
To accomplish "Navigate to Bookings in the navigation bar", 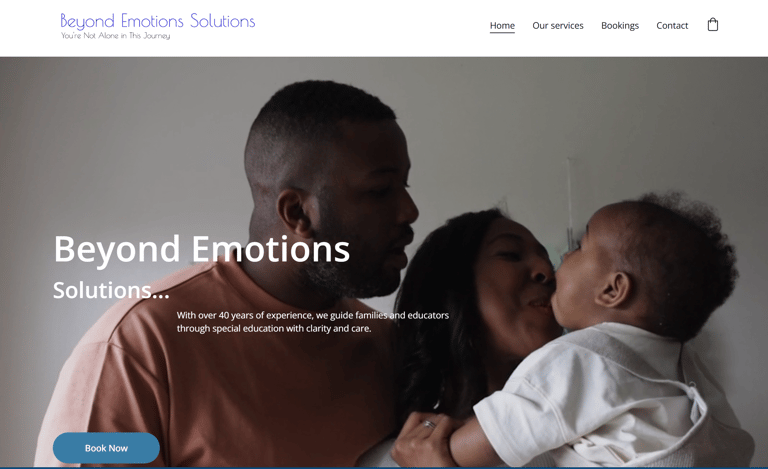I will click(x=620, y=25).
